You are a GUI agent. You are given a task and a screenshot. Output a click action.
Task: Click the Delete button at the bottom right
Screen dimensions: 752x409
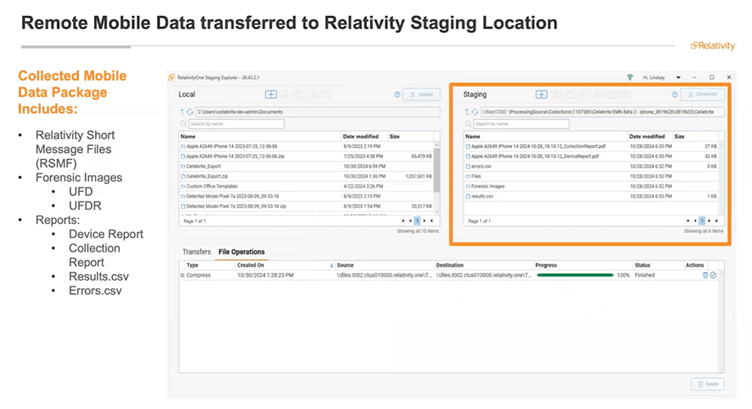(708, 384)
